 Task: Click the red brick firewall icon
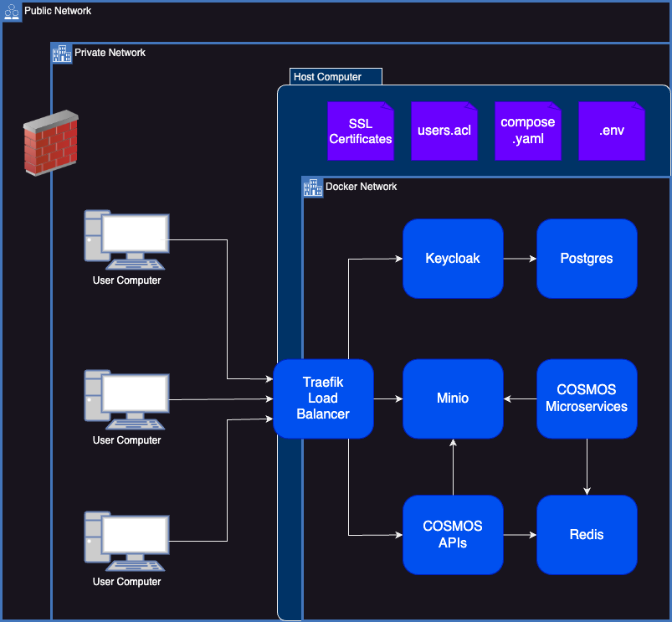tap(50, 143)
